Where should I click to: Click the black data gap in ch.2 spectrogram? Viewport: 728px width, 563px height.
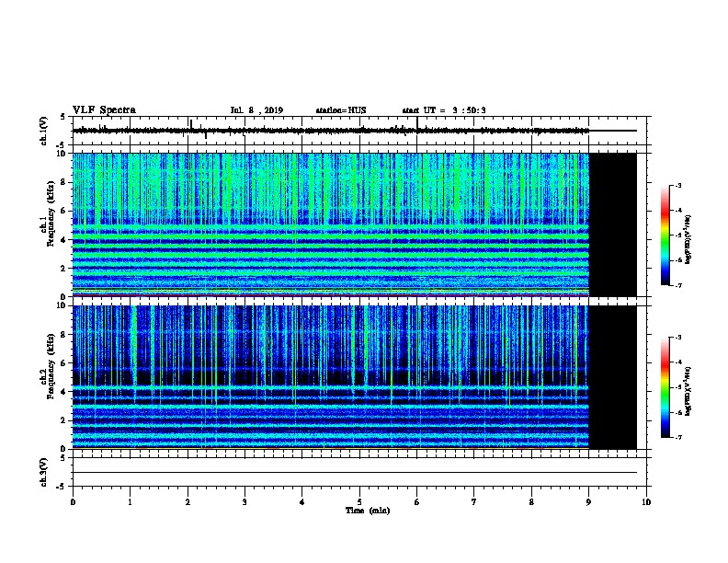point(613,377)
